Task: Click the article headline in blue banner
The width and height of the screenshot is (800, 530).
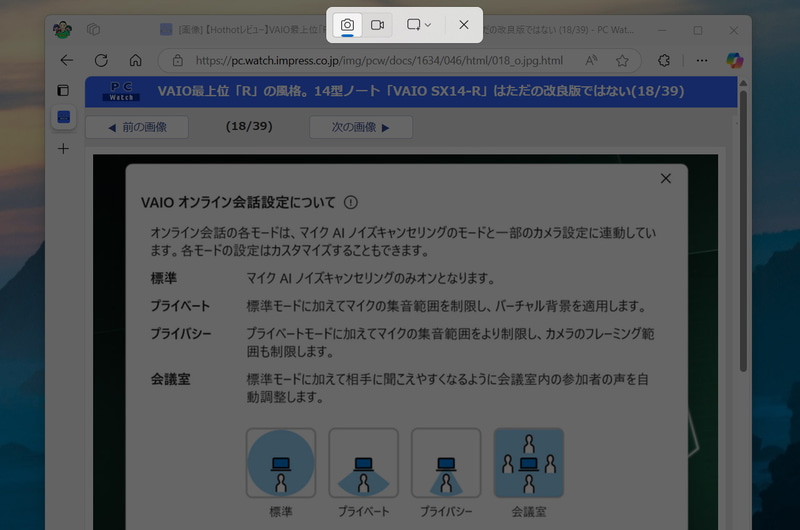Action: tap(420, 91)
